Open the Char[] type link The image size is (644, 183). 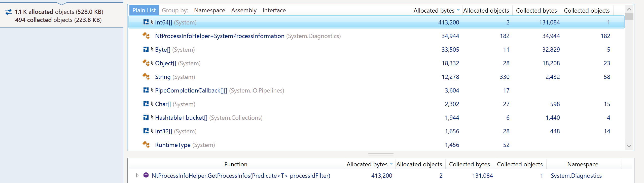tap(163, 104)
